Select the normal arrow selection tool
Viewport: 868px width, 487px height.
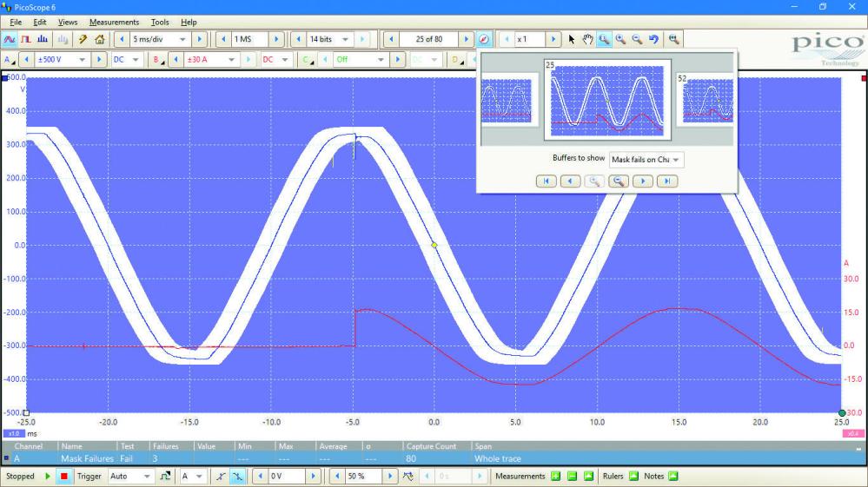tap(572, 40)
